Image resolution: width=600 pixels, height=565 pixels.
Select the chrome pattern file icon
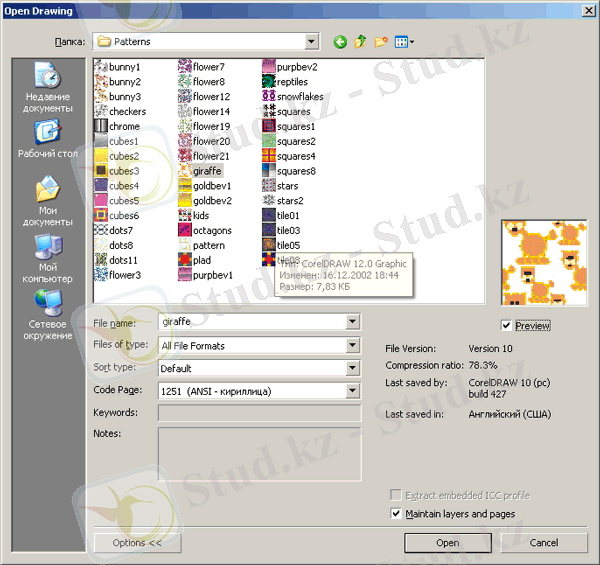101,126
